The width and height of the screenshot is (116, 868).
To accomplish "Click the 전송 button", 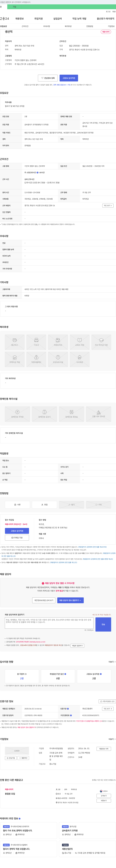I will [x=103, y=624].
